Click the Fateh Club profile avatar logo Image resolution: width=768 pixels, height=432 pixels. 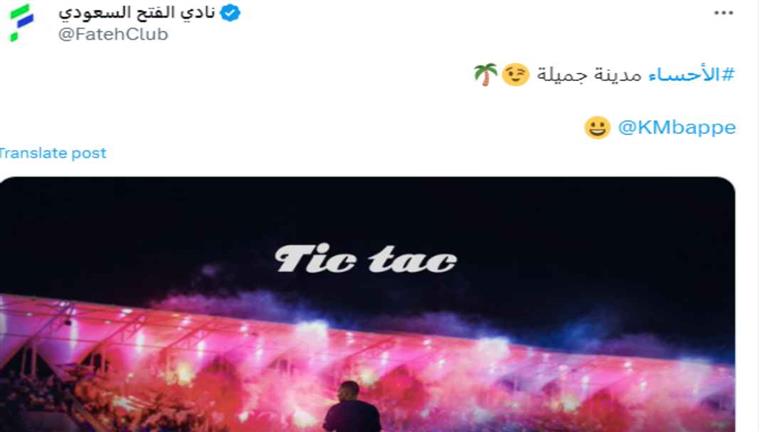(x=22, y=23)
